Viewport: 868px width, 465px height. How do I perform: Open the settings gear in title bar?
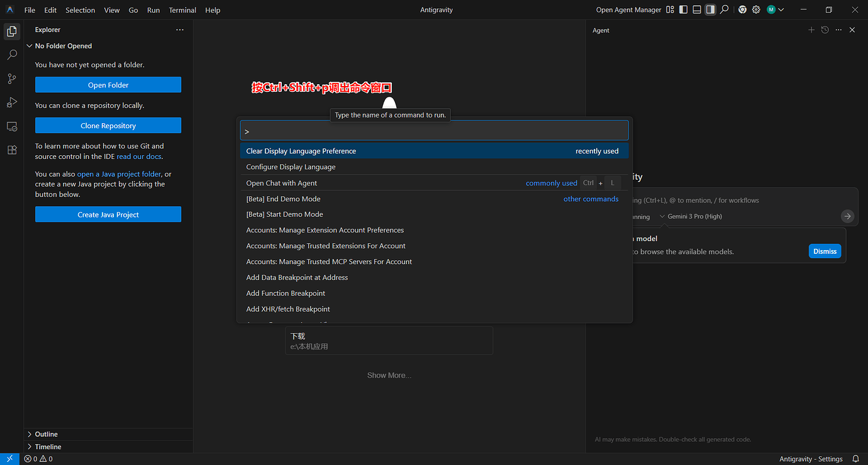point(756,10)
